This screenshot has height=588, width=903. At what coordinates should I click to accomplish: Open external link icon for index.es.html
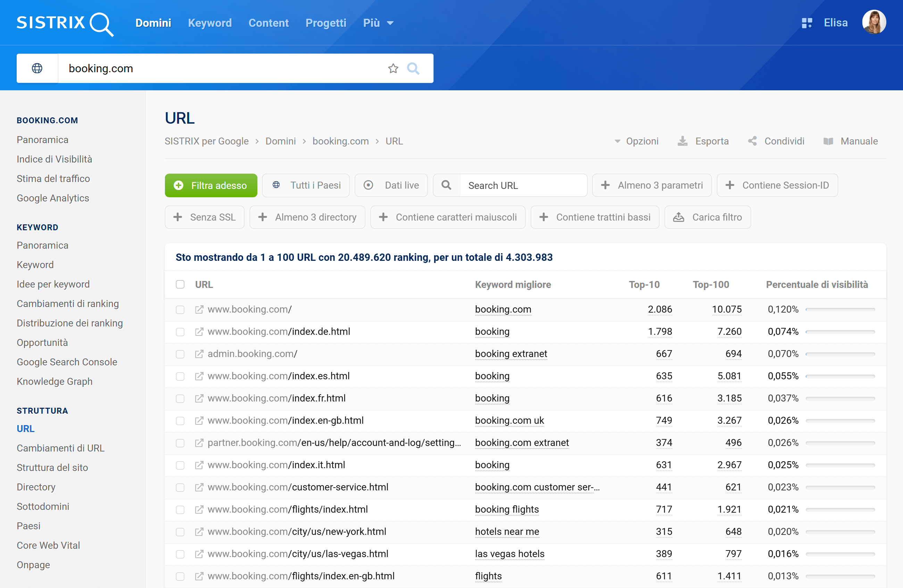199,376
